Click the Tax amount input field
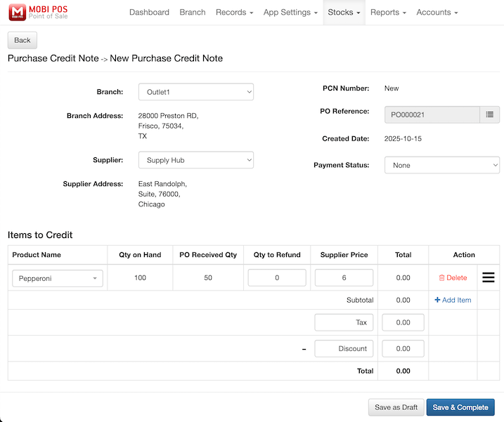Image resolution: width=504 pixels, height=422 pixels. pos(403,322)
